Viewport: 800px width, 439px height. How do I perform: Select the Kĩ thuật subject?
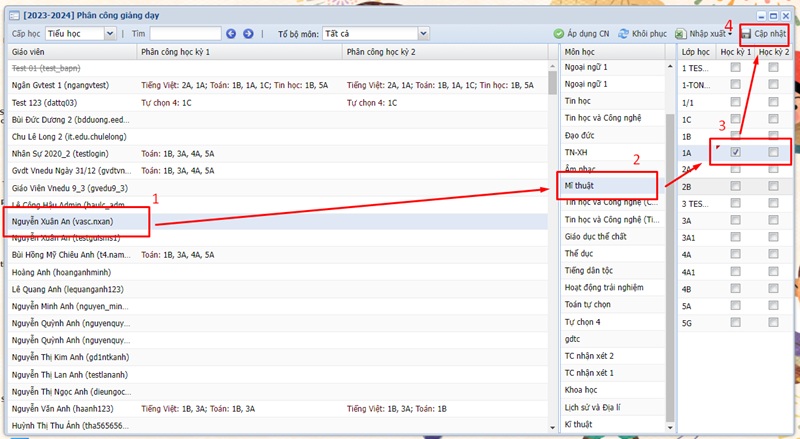578,424
